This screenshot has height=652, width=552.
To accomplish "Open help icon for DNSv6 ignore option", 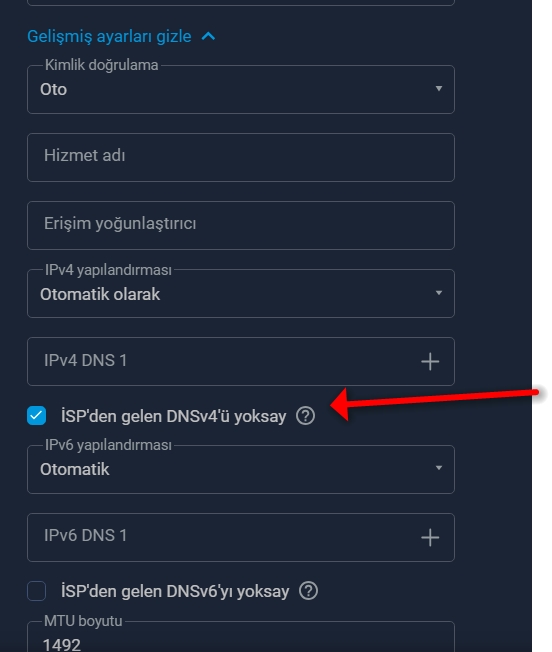I will pyautogui.click(x=308, y=590).
